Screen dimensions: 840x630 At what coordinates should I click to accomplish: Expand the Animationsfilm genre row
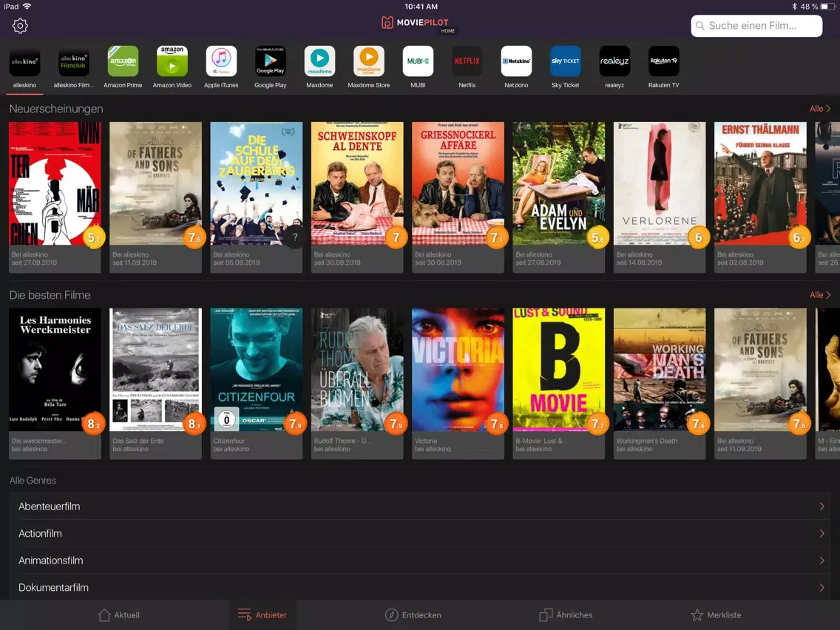[419, 560]
